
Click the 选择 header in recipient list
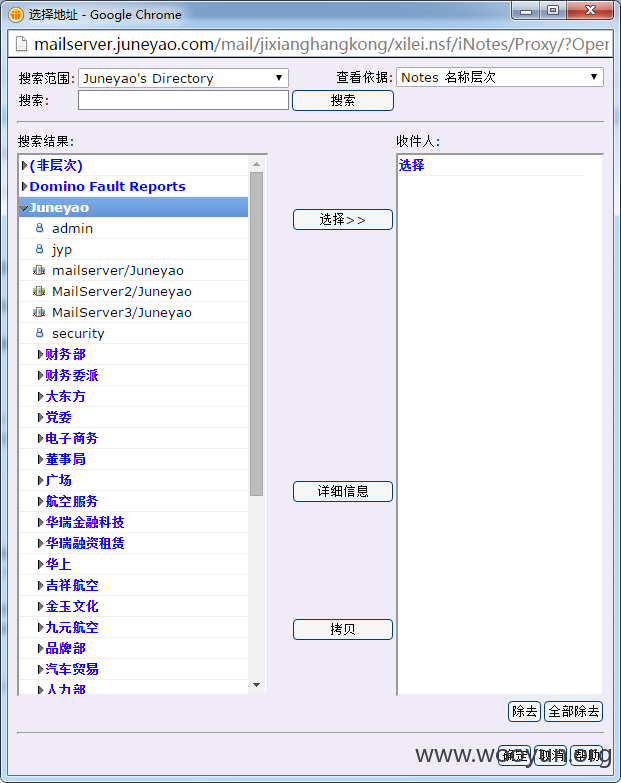tap(411, 165)
